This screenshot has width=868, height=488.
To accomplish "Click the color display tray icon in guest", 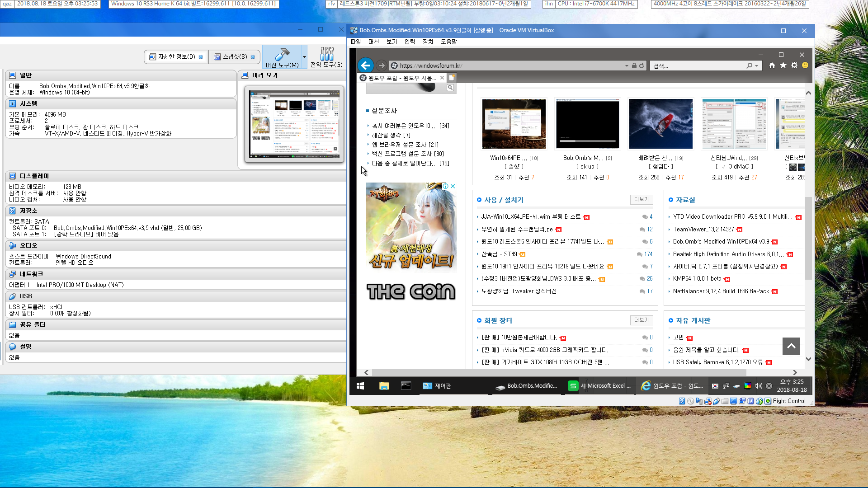I will (748, 385).
